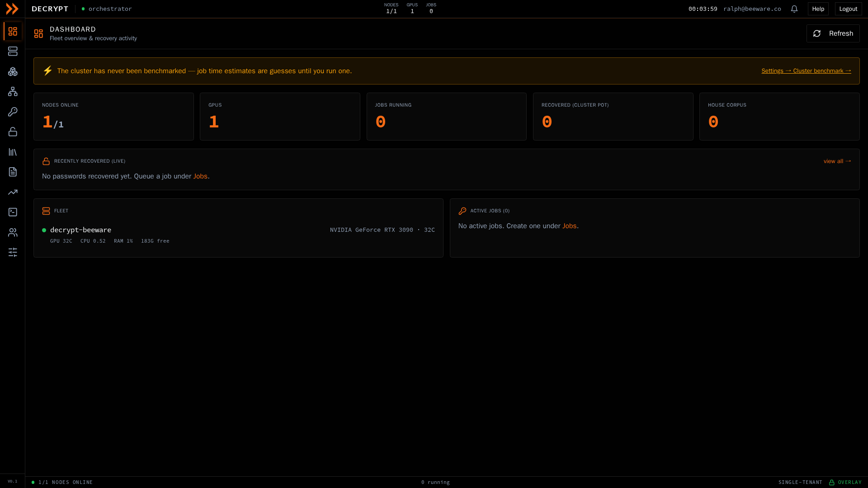The image size is (868, 488).
Task: Open the Dashboard grid icon in sidebar
Action: tap(13, 32)
